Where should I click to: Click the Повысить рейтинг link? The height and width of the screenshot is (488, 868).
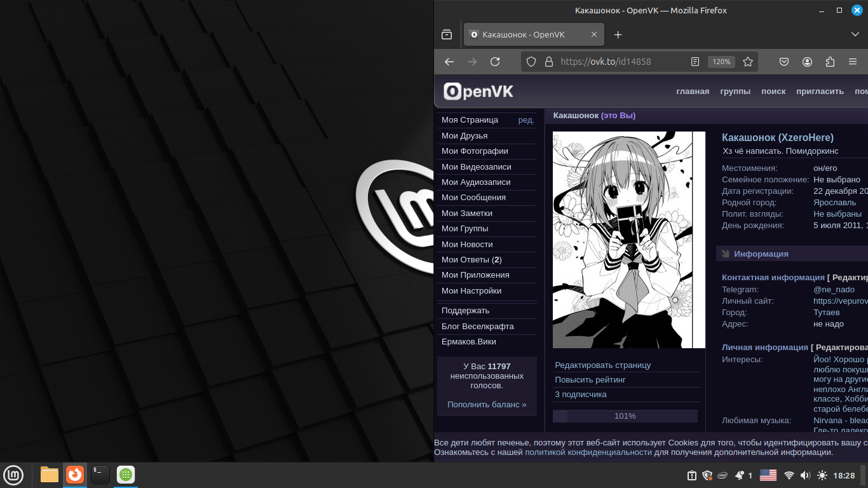[590, 380]
